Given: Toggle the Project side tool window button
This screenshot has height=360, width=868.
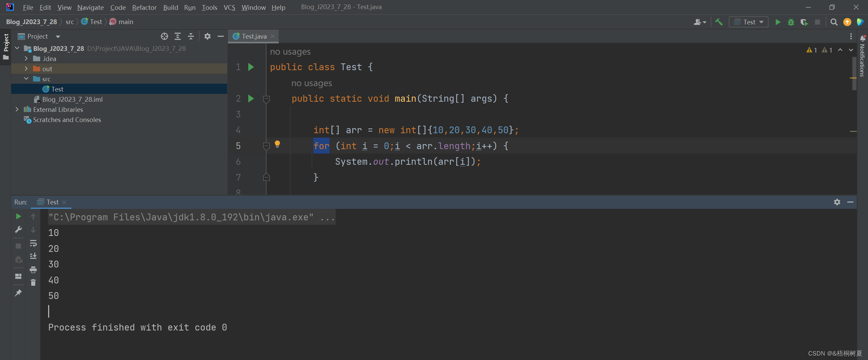Looking at the screenshot, I should pyautogui.click(x=6, y=46).
